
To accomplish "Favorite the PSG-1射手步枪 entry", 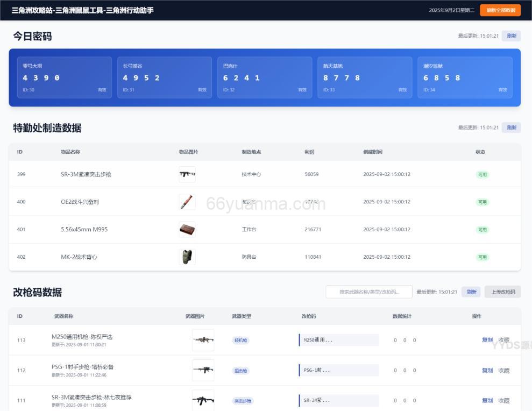I will click(x=503, y=370).
